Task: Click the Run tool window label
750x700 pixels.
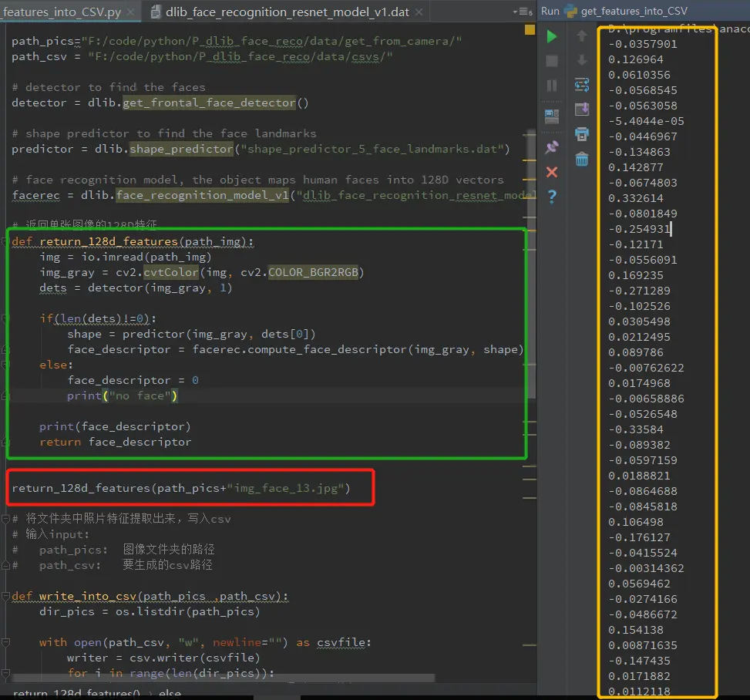Action: 550,11
